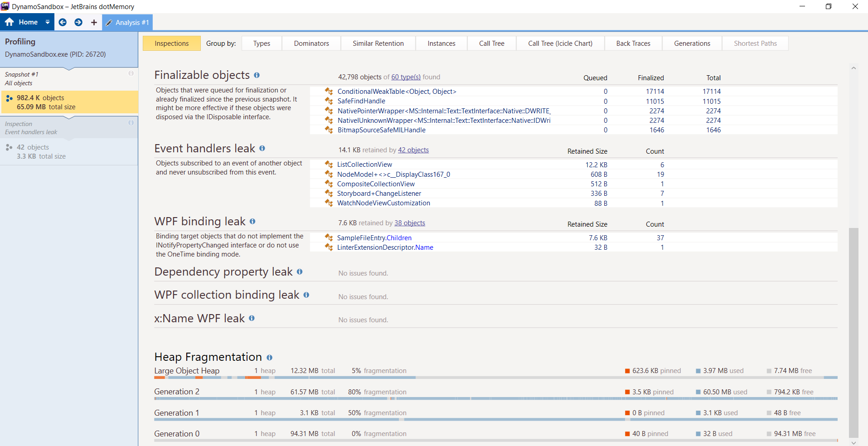Open WatchNodeViewCustomization entry

(383, 203)
